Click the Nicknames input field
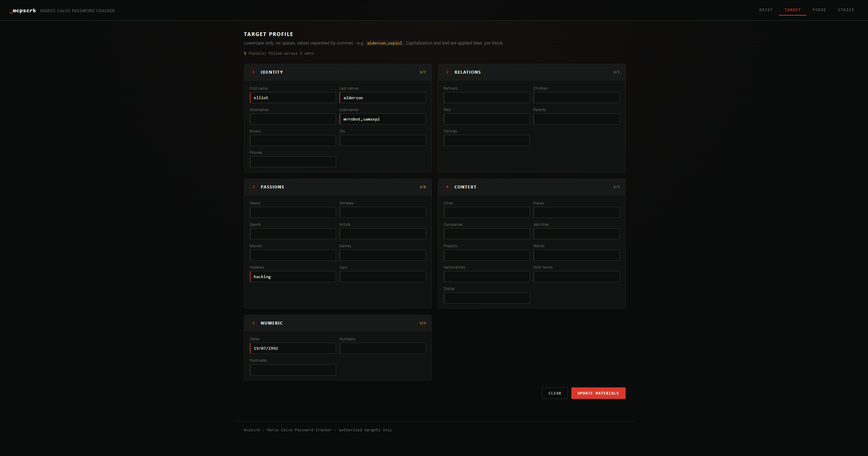Screen dimensions: 868x456 click(x=293, y=119)
